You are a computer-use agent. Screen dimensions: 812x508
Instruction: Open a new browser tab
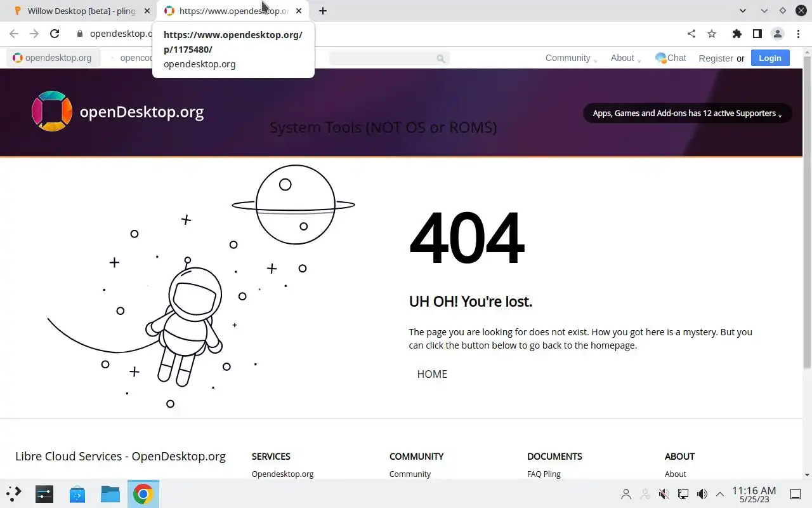[323, 11]
